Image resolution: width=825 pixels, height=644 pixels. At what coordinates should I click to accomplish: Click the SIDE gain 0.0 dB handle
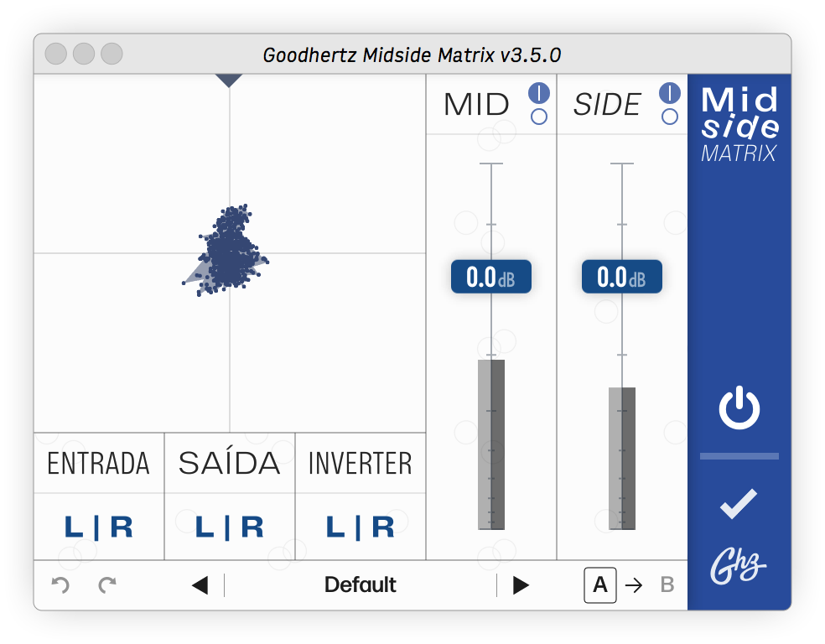(622, 277)
